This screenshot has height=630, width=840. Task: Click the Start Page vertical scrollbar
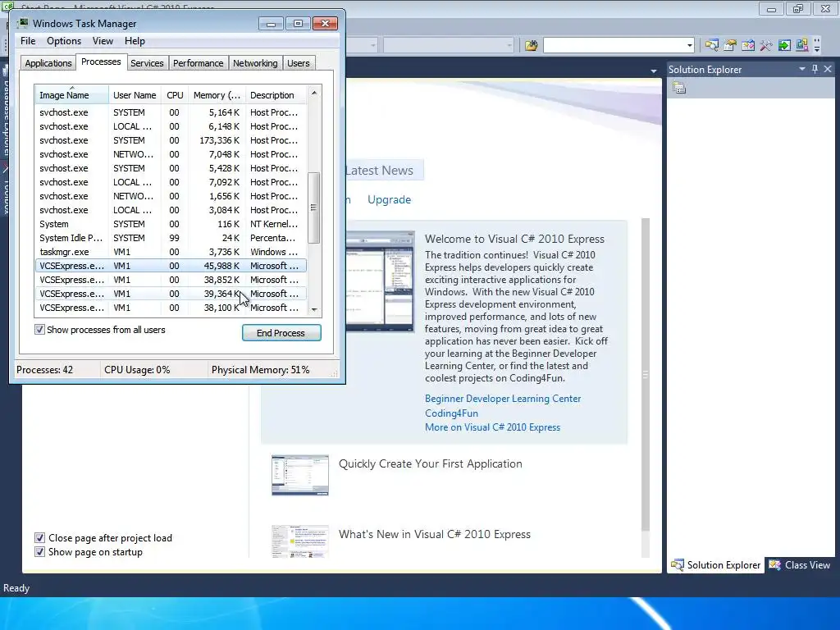point(645,374)
